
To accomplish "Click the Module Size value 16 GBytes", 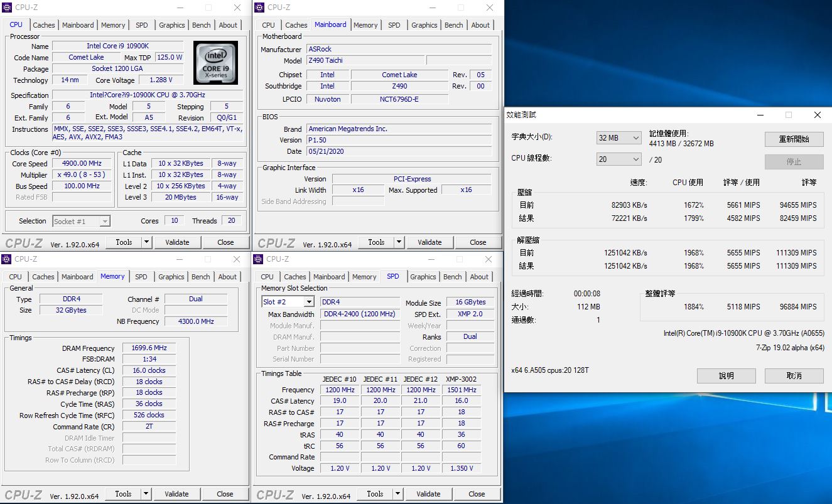I will pos(470,302).
